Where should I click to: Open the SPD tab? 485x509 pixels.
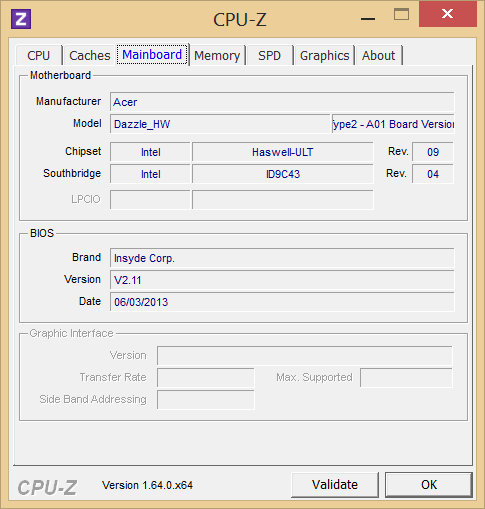pos(269,55)
